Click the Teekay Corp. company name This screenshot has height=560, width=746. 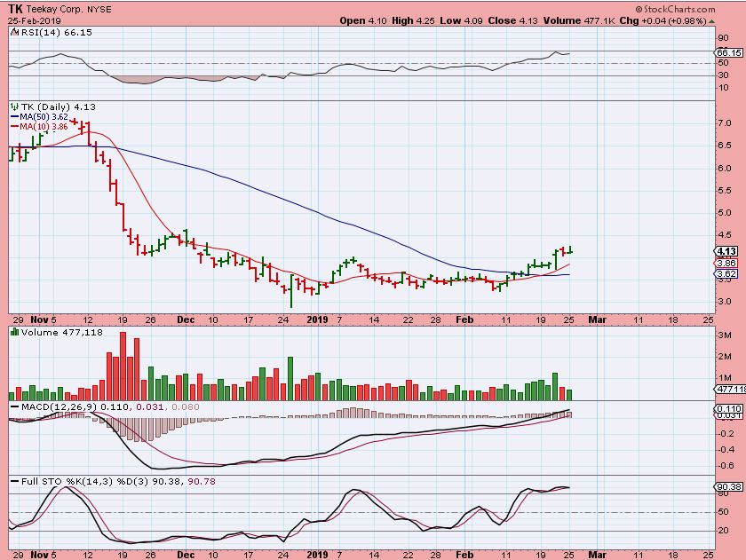[54, 9]
